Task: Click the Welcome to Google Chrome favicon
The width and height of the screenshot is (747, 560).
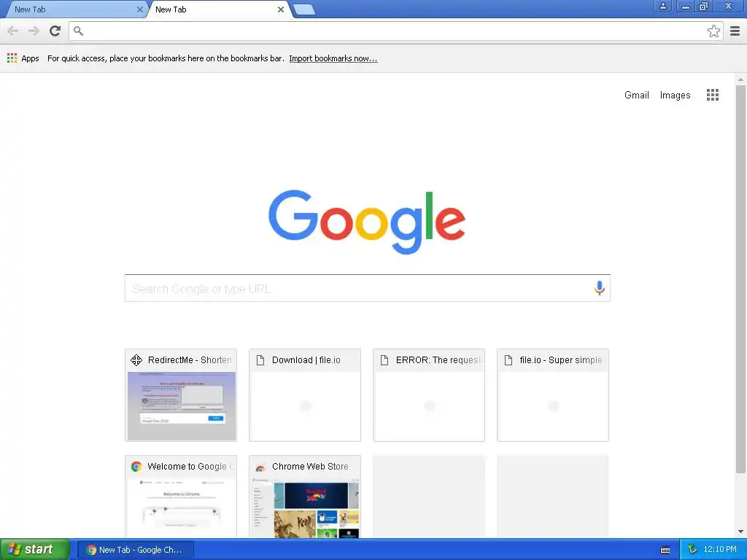Action: 136,467
